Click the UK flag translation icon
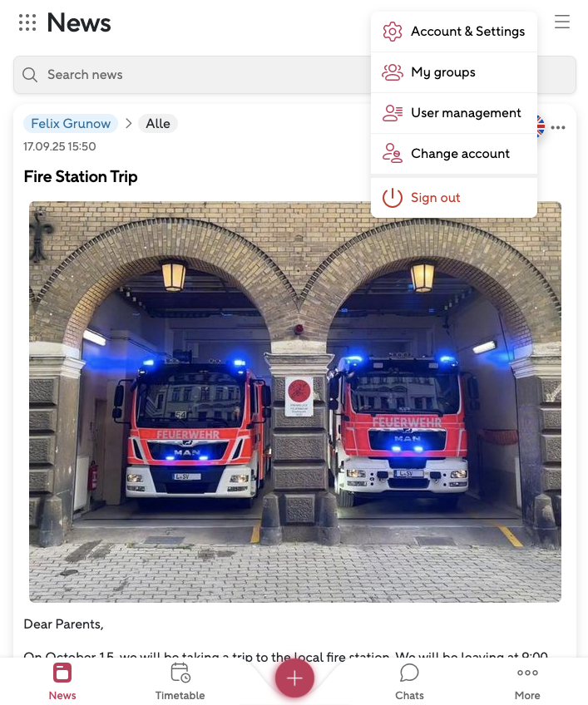 click(541, 126)
